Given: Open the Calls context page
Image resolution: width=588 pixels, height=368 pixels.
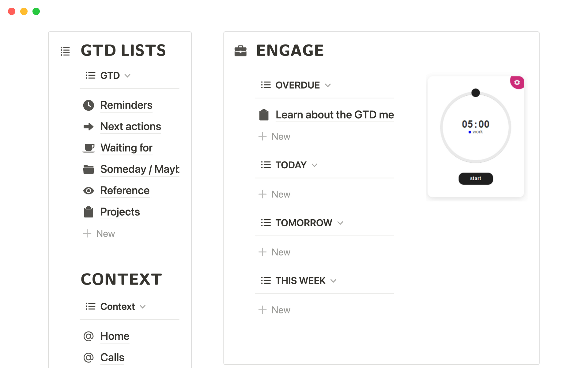Looking at the screenshot, I should (x=112, y=358).
